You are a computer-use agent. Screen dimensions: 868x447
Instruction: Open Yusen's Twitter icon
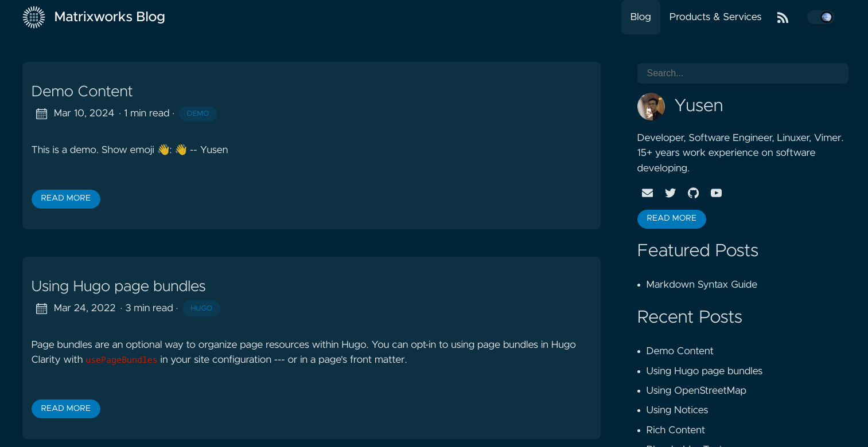(670, 193)
